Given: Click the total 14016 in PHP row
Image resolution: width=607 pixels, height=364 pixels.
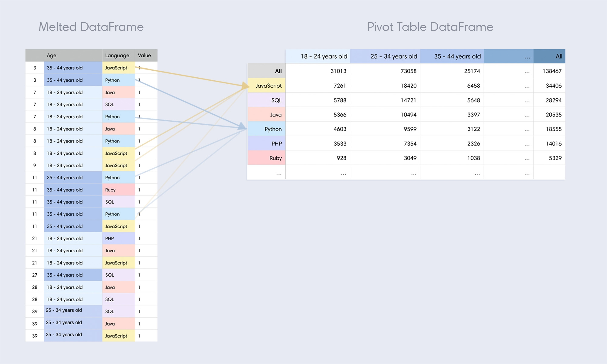Looking at the screenshot, I should click(554, 143).
